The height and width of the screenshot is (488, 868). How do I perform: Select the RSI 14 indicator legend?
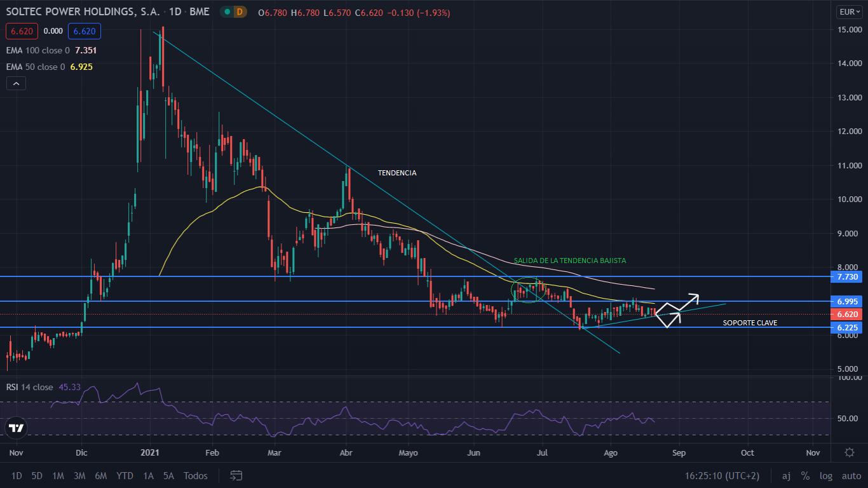coord(30,387)
